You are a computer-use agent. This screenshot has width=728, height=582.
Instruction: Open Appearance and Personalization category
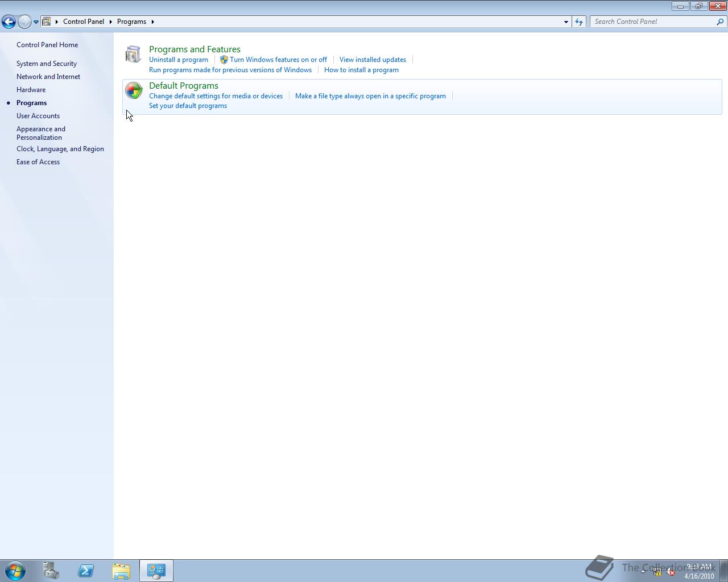tap(41, 133)
